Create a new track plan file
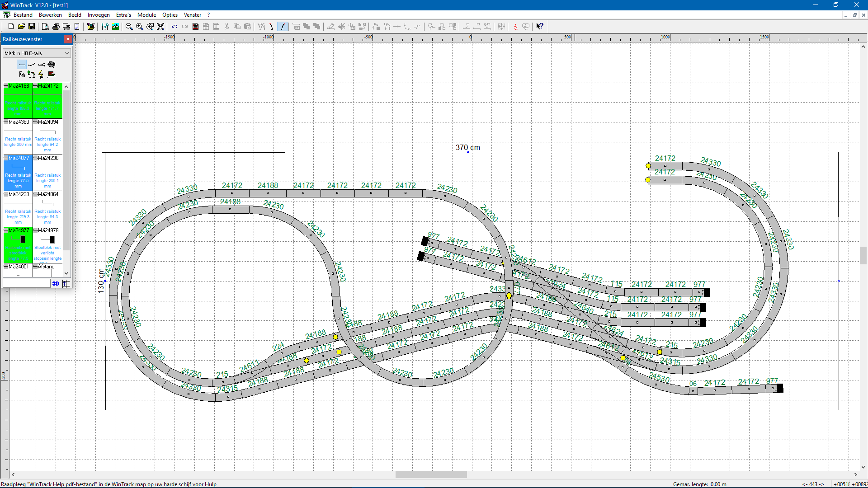The height and width of the screenshot is (488, 868). [11, 27]
